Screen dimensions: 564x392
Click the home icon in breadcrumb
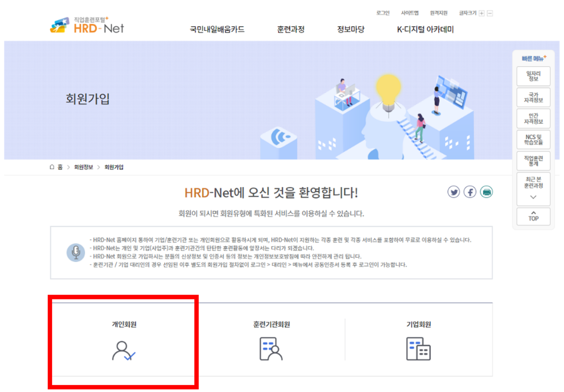[x=52, y=167]
